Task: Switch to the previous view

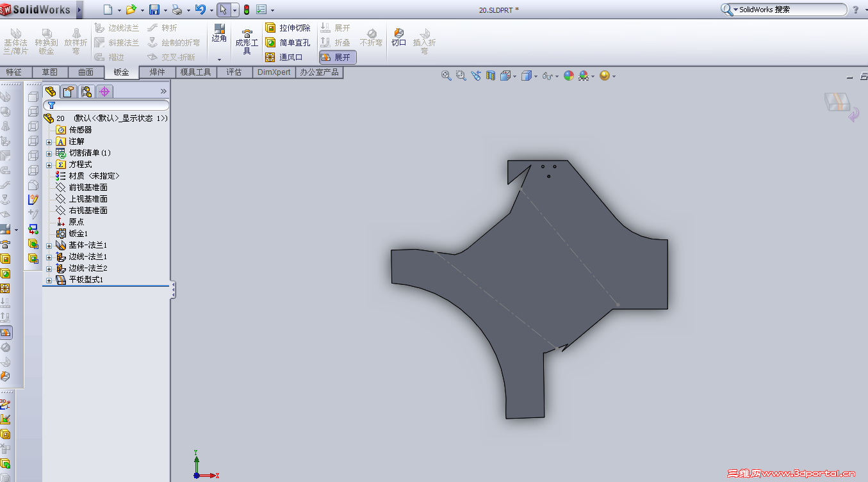Action: (476, 76)
